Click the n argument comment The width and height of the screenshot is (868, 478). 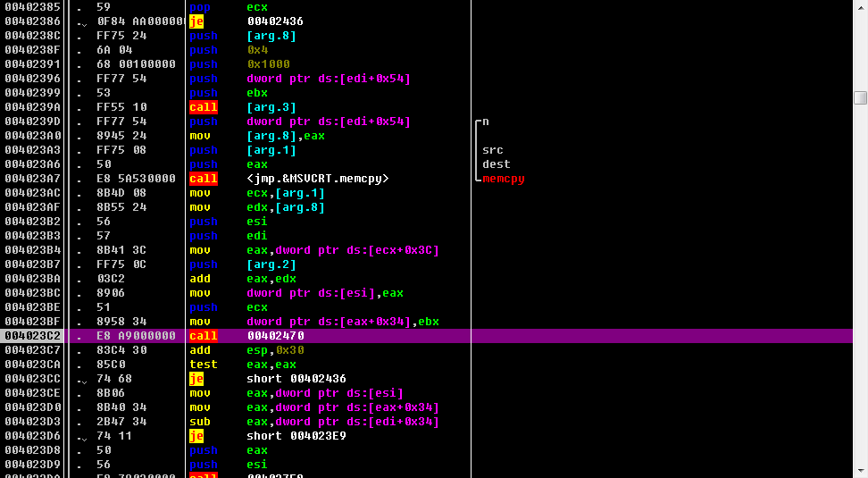pos(485,122)
